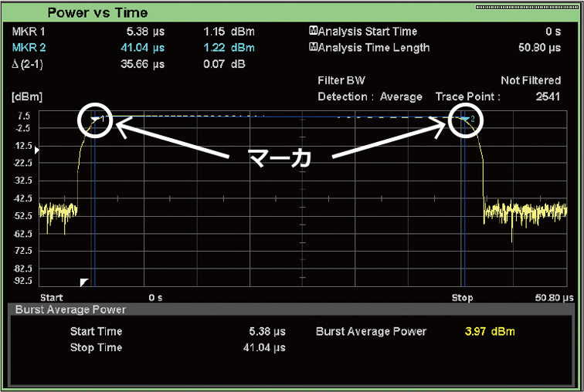The width and height of the screenshot is (584, 392).
Task: Click the Stop Time label in burst panel
Action: [x=96, y=347]
